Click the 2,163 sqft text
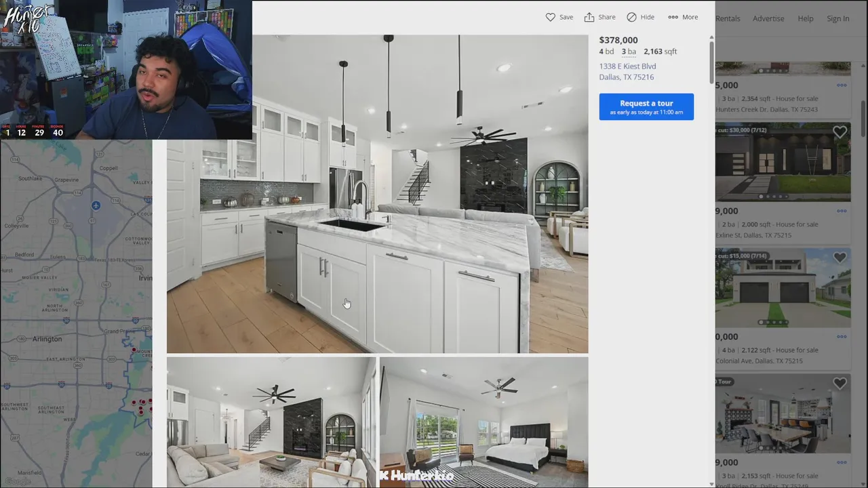Screen dimensions: 868x488 (x=660, y=52)
